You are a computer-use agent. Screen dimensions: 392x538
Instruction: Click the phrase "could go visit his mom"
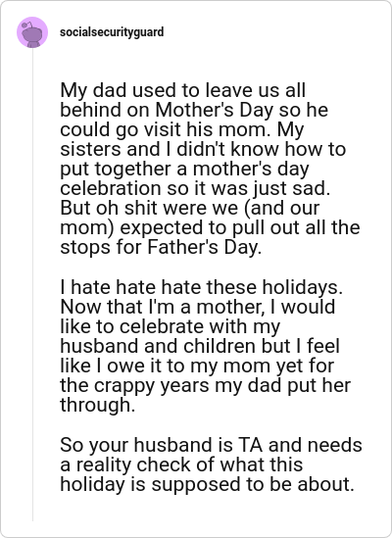point(164,129)
